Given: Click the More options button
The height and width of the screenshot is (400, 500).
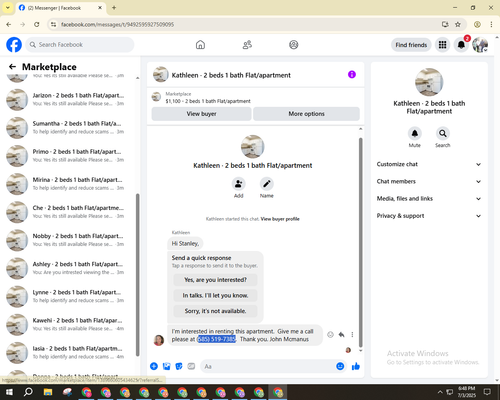Looking at the screenshot, I should (306, 114).
